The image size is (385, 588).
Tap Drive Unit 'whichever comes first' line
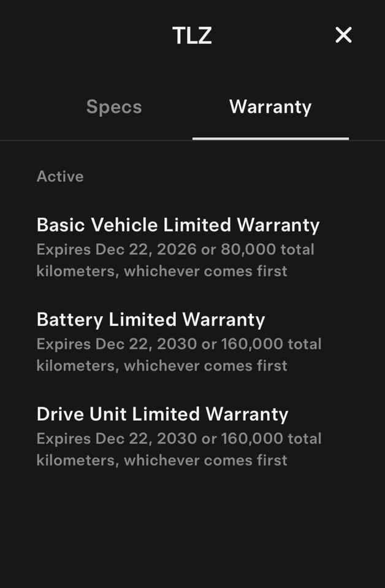point(205,460)
